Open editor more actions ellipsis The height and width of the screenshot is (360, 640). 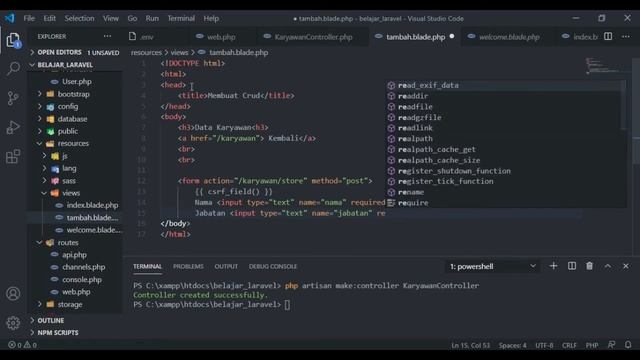pos(626,36)
